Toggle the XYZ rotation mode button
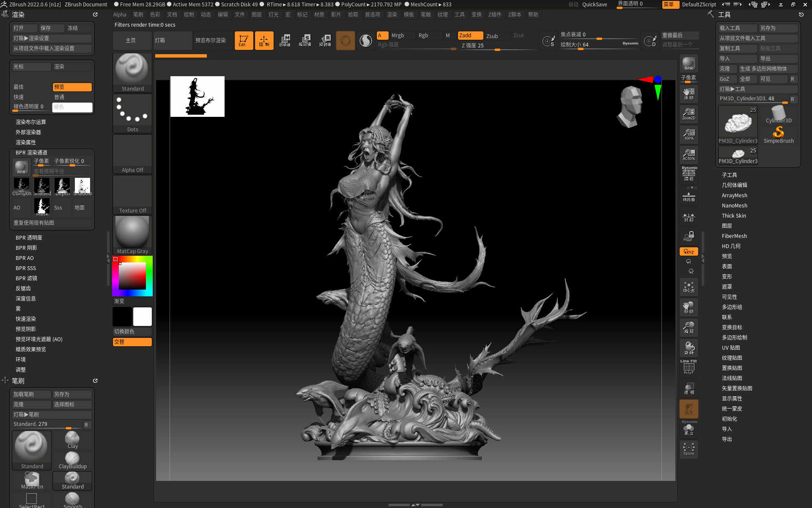 click(689, 251)
